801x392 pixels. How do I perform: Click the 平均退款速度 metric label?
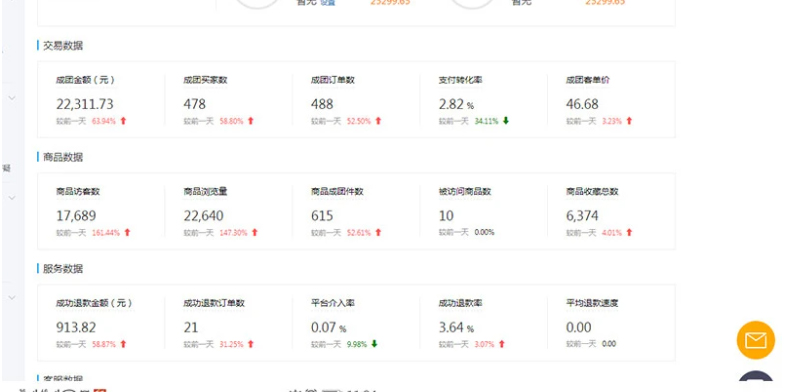pyautogui.click(x=592, y=303)
